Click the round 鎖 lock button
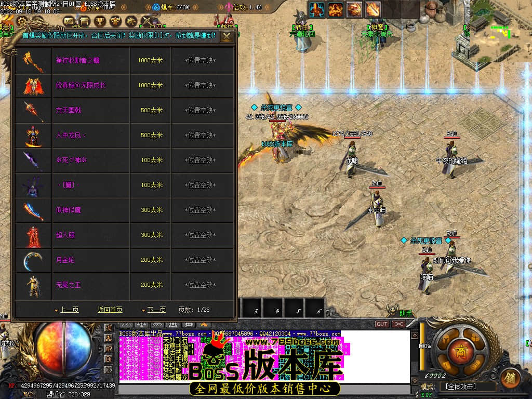This screenshot has height=399, width=532. point(510,378)
